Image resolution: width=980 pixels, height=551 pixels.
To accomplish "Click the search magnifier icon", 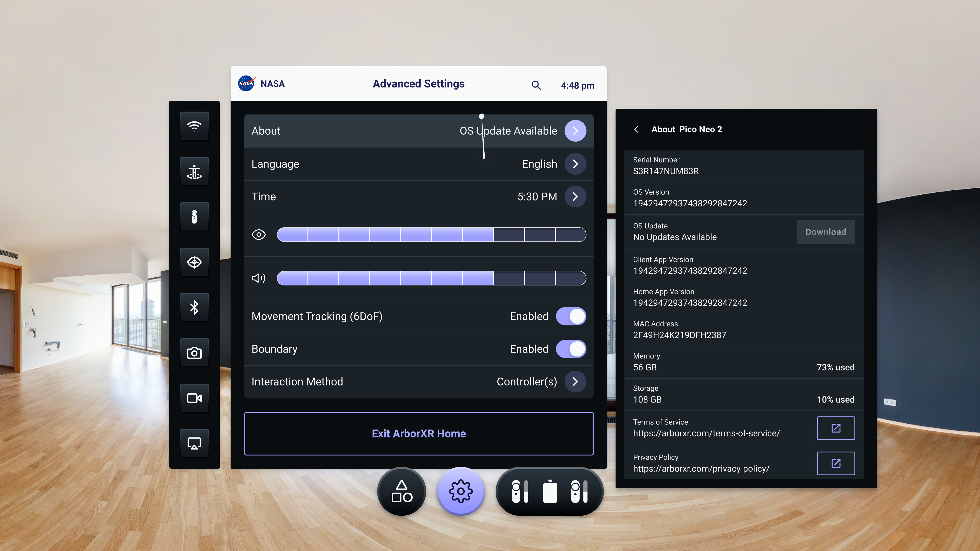I will [536, 85].
